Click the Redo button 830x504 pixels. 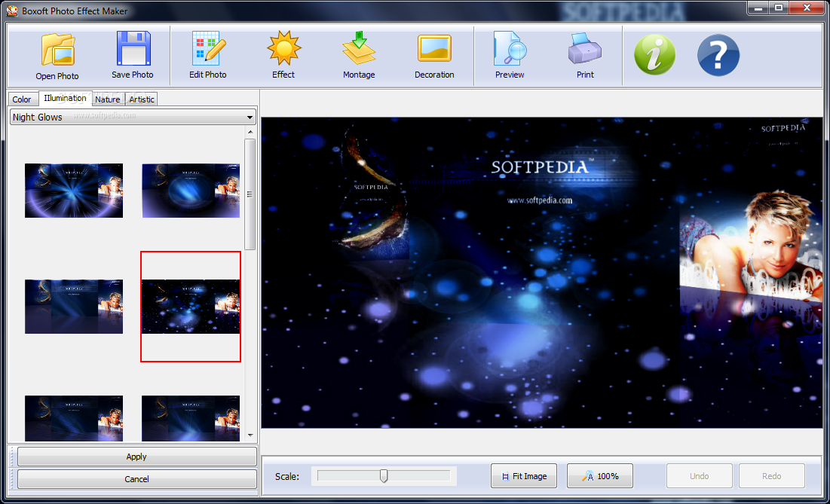tap(772, 476)
